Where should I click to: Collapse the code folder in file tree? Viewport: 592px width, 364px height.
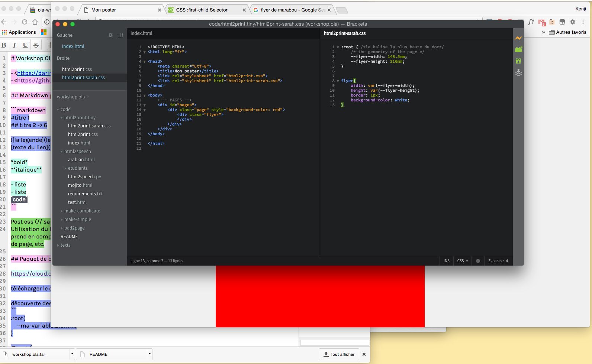(x=58, y=110)
